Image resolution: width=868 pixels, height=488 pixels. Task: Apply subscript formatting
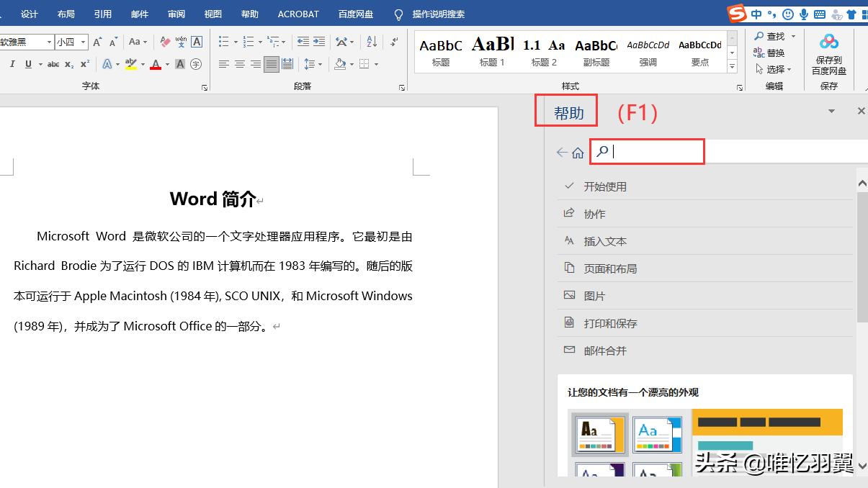68,65
